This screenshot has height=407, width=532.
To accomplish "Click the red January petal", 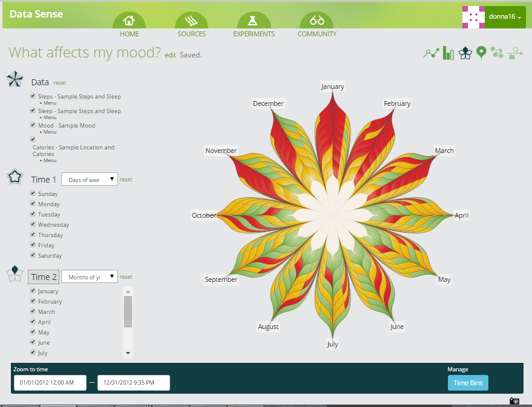I will pos(332,135).
